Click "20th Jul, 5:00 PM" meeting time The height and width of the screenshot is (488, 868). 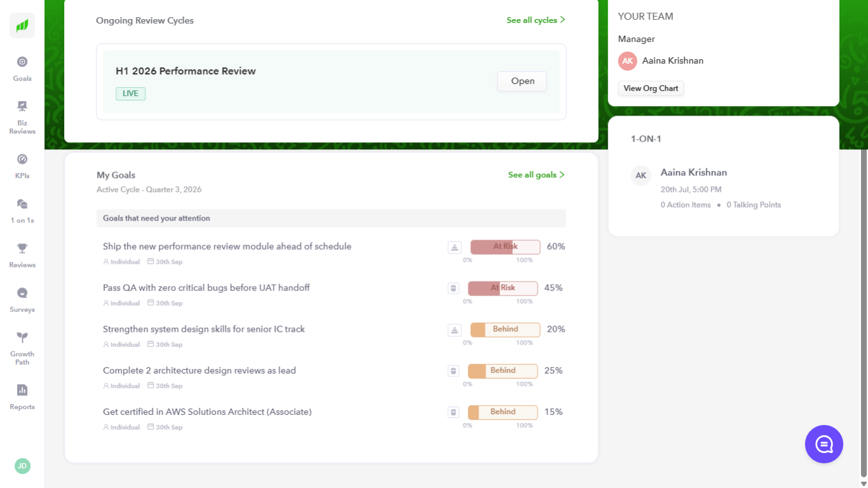(x=691, y=189)
